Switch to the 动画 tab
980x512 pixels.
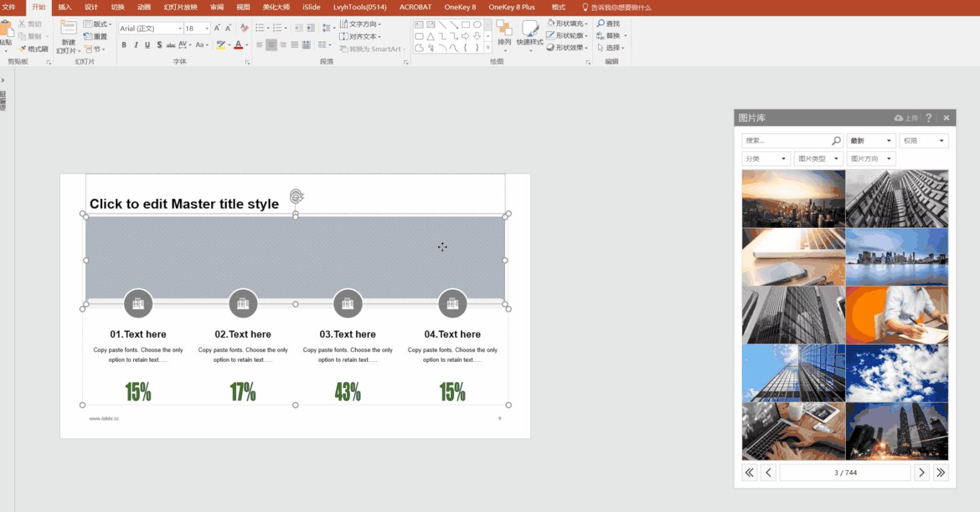144,7
